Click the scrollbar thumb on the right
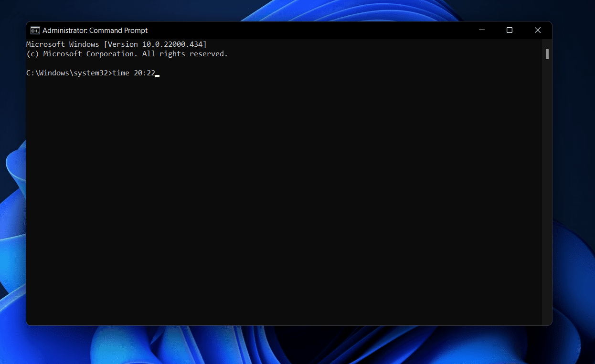The width and height of the screenshot is (595, 364). (546, 53)
